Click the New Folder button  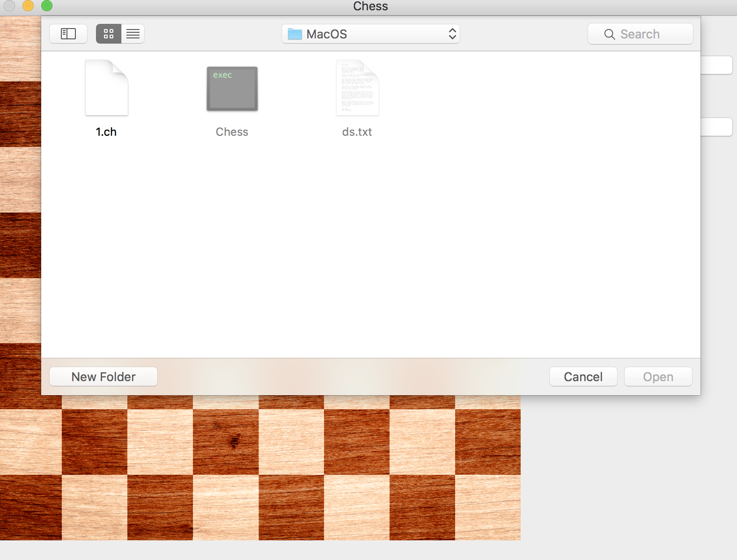coord(103,376)
